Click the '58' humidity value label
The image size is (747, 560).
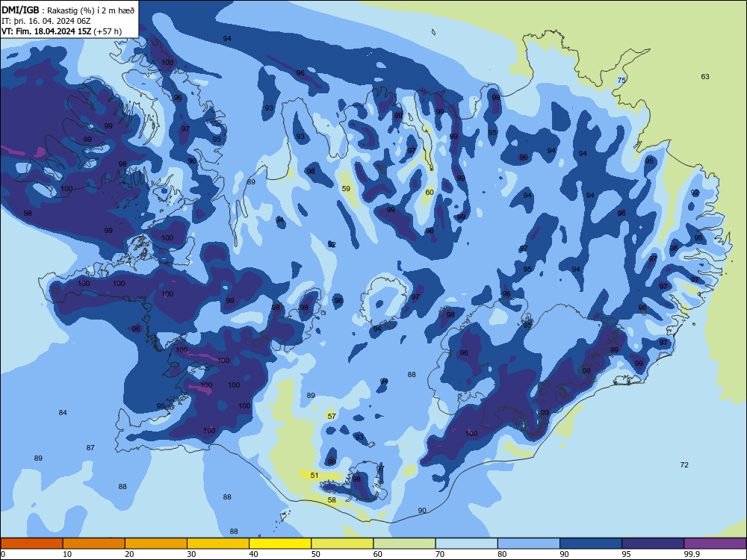coord(332,500)
